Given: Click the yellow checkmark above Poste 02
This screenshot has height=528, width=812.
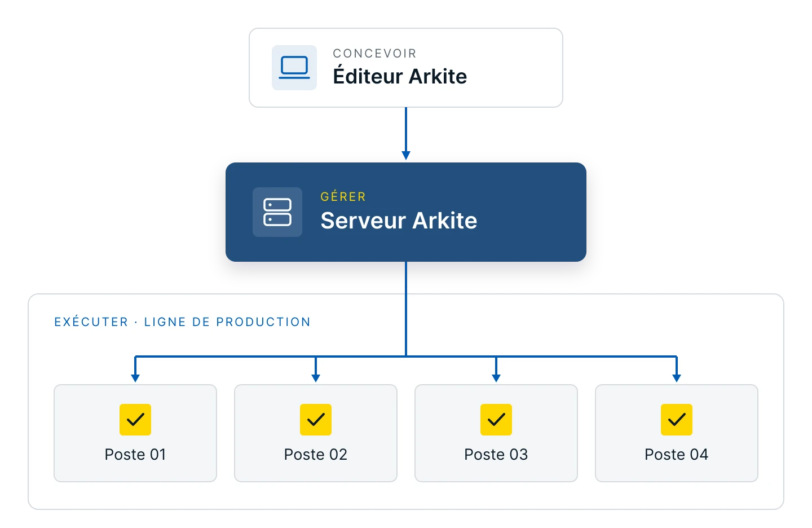Looking at the screenshot, I should (316, 420).
